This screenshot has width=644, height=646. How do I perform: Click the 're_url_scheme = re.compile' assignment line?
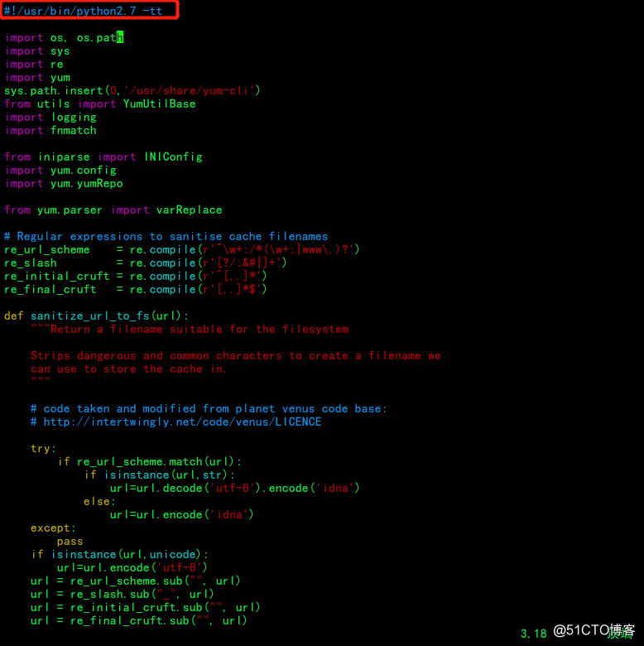182,249
